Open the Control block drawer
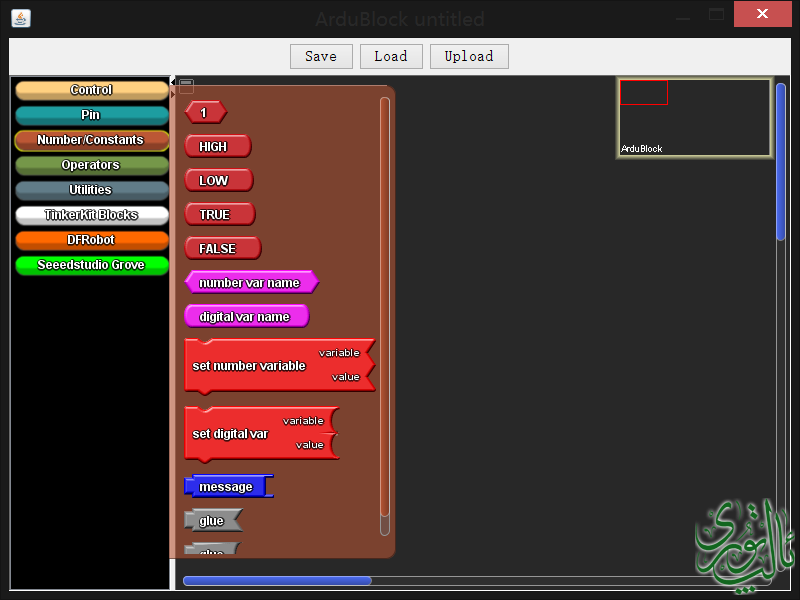 tap(92, 90)
